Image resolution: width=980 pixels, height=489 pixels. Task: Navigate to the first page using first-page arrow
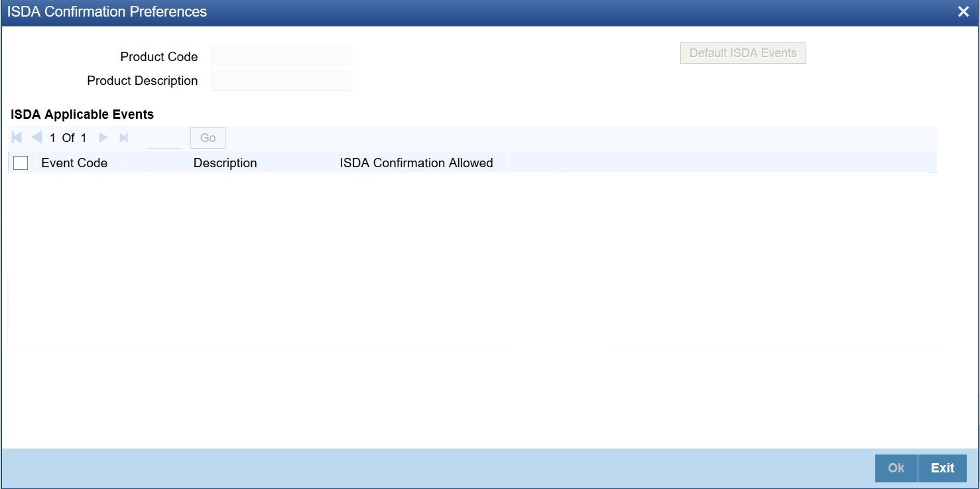[17, 137]
